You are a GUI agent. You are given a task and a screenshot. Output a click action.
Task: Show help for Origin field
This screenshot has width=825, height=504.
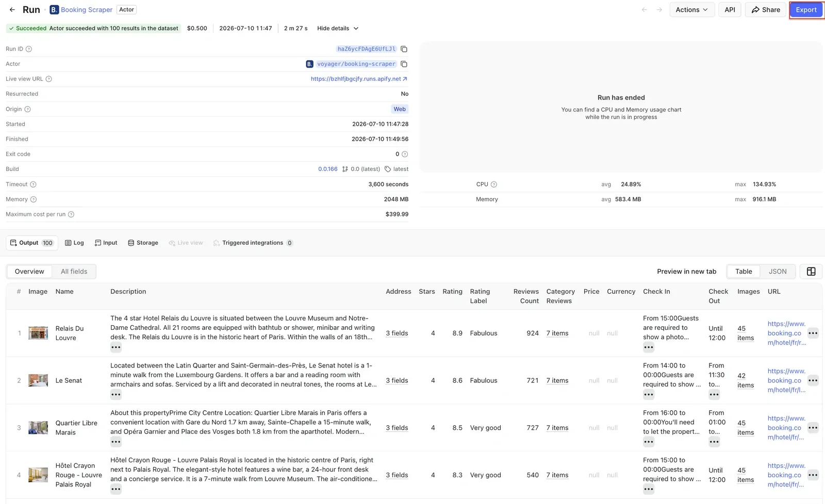pyautogui.click(x=28, y=109)
